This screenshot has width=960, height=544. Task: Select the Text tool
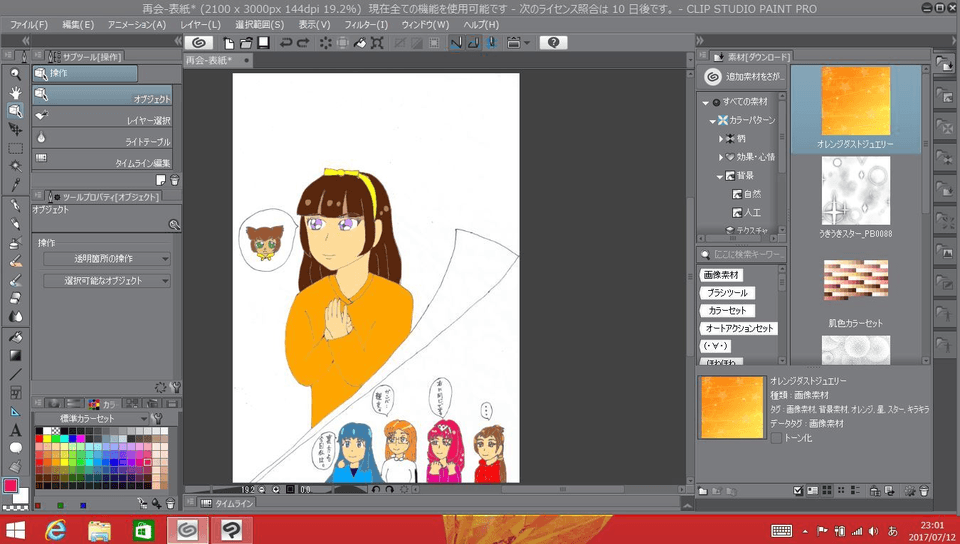[15, 430]
